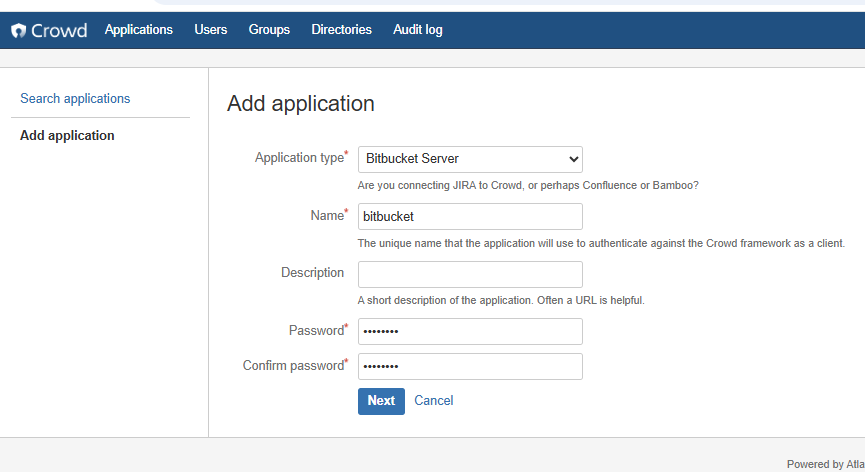Click the Add application page heading
Screen dimensions: 865x472
tap(300, 104)
